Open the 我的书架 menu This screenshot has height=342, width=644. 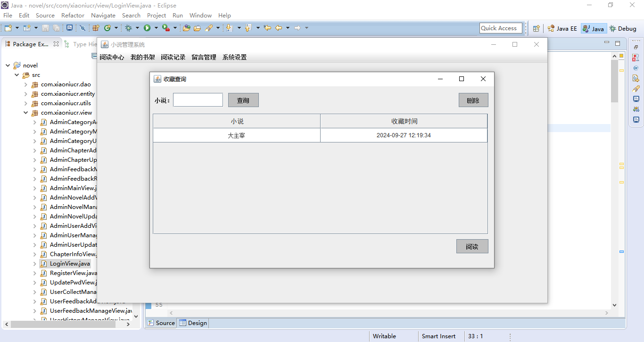pos(142,58)
